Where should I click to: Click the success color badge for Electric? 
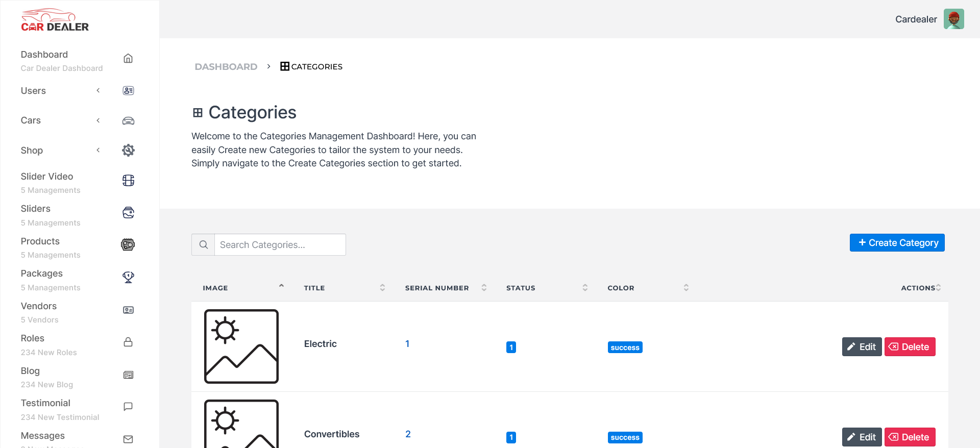coord(625,347)
